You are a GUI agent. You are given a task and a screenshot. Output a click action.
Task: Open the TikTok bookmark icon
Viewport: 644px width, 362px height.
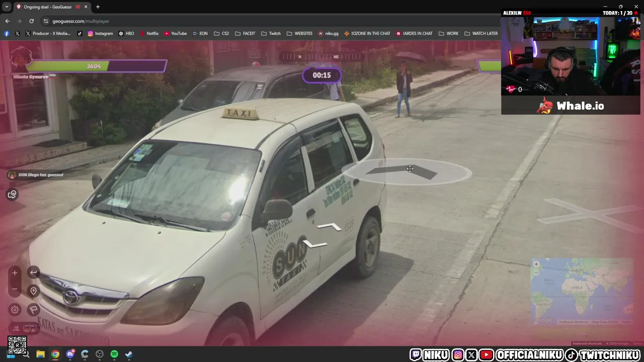[x=79, y=34]
